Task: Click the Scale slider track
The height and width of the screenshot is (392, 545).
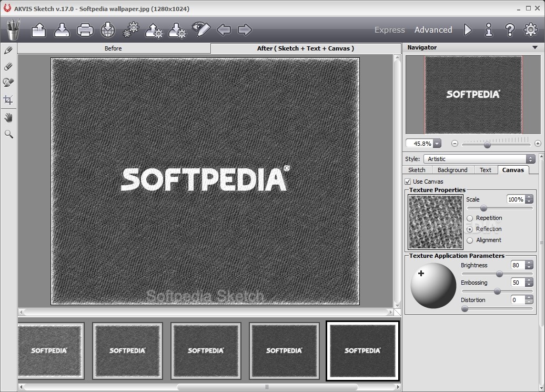Action: pos(499,208)
